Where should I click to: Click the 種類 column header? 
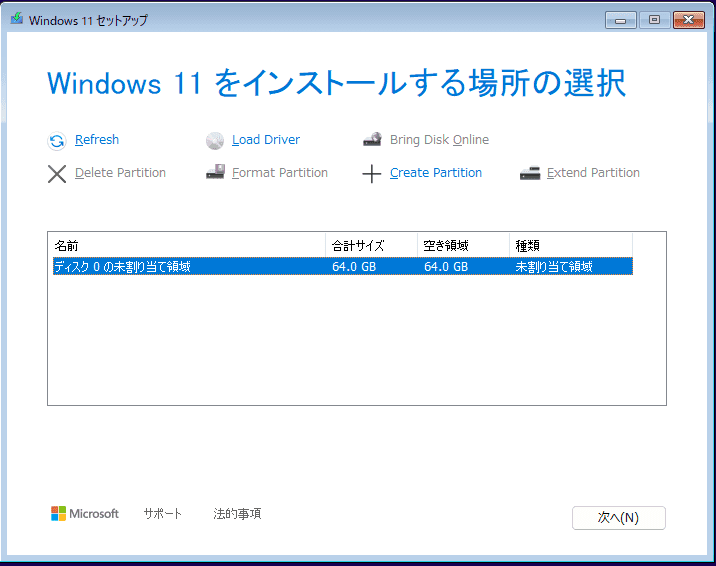[571, 246]
